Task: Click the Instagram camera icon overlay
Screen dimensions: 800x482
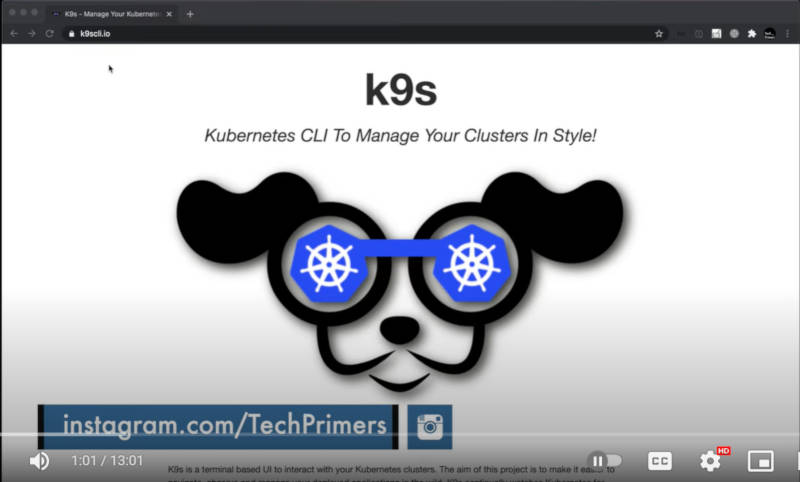Action: click(430, 427)
